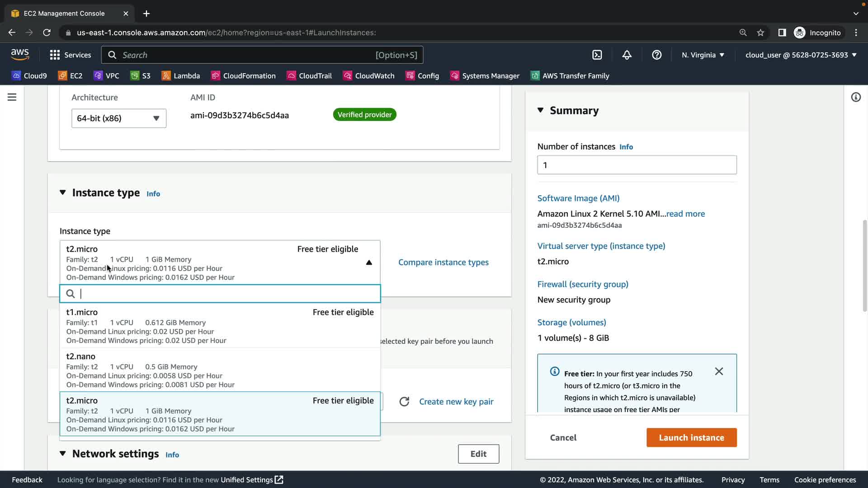Open the Compare instance types link

[x=443, y=262]
